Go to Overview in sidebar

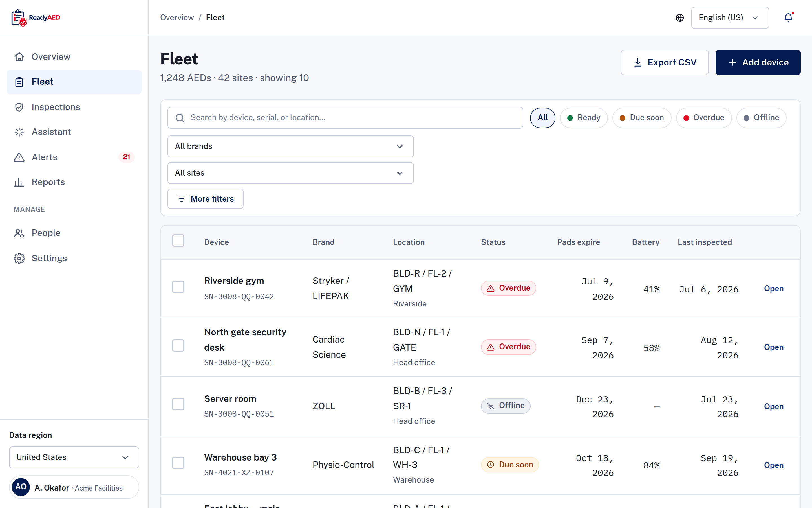pos(74,57)
